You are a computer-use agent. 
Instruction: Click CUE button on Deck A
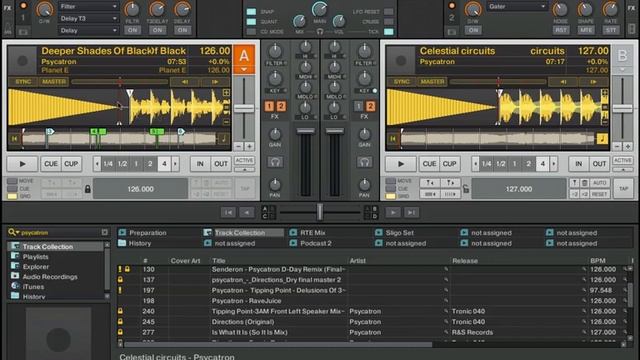pyautogui.click(x=51, y=164)
